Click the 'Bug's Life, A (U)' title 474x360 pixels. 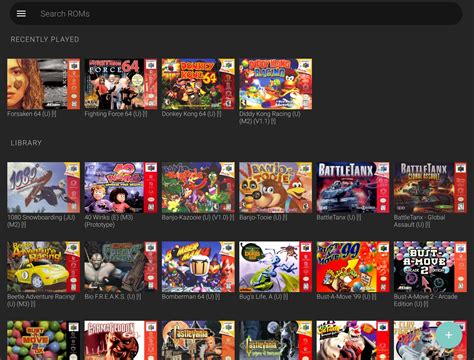tap(263, 297)
